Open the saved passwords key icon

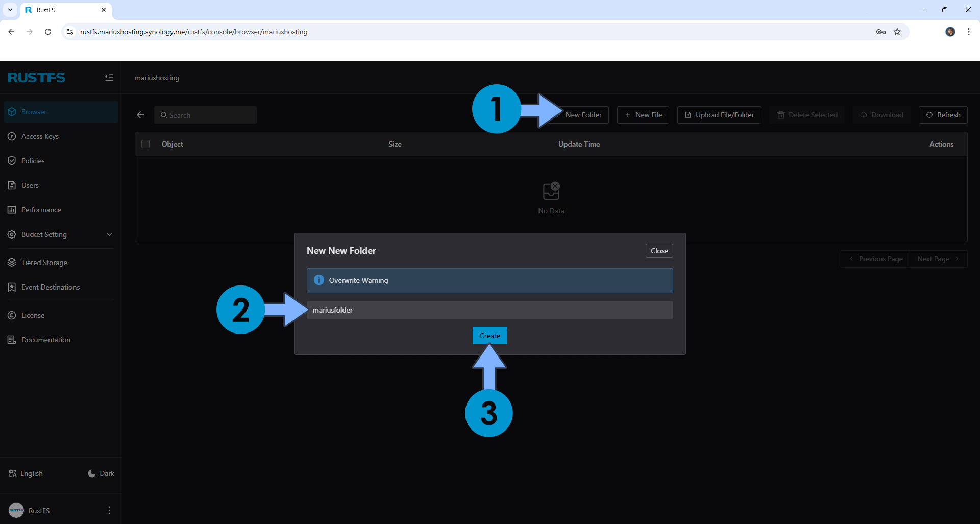pyautogui.click(x=881, y=32)
